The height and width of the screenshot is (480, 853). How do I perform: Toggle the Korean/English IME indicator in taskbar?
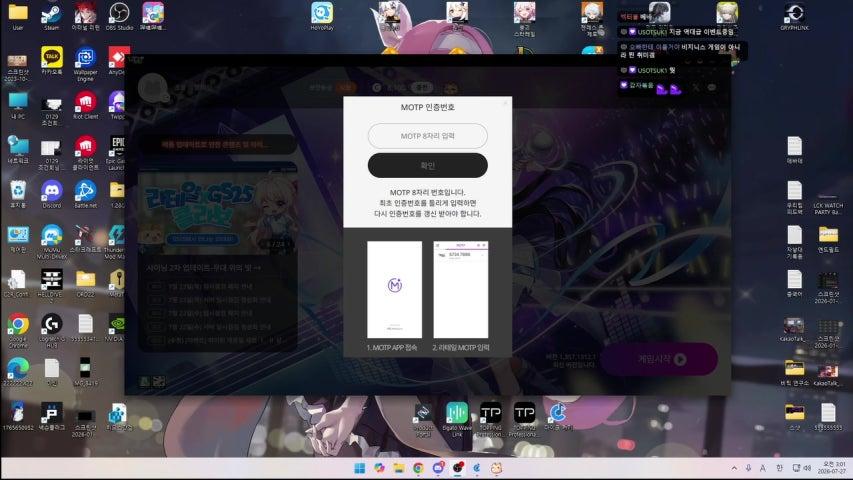coord(779,468)
